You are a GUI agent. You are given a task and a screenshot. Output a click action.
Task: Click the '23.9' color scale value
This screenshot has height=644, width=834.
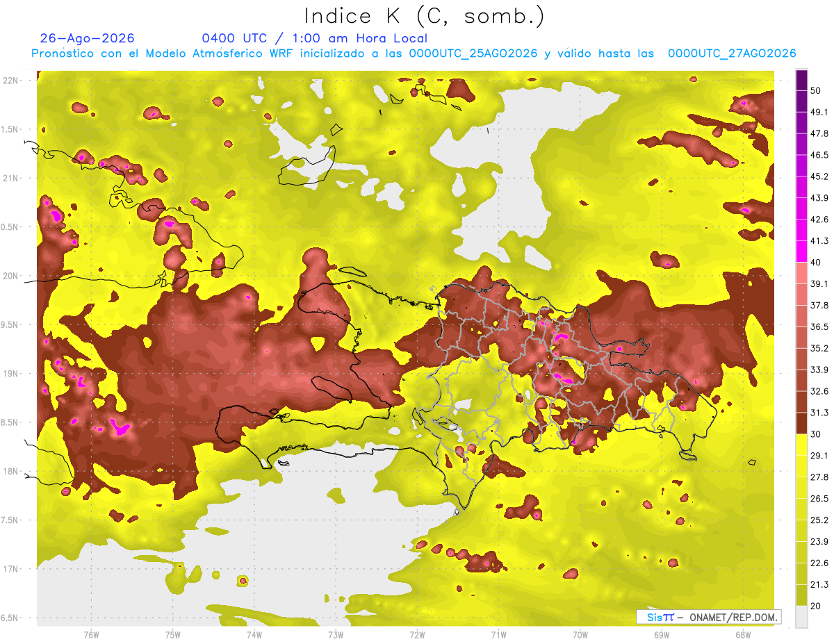click(819, 541)
